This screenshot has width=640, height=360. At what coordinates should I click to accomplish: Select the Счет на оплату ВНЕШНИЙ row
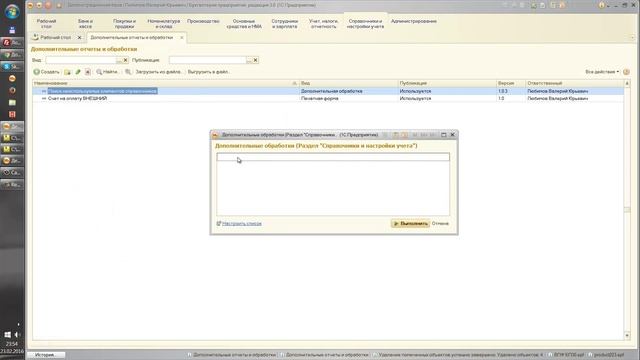tap(328, 98)
